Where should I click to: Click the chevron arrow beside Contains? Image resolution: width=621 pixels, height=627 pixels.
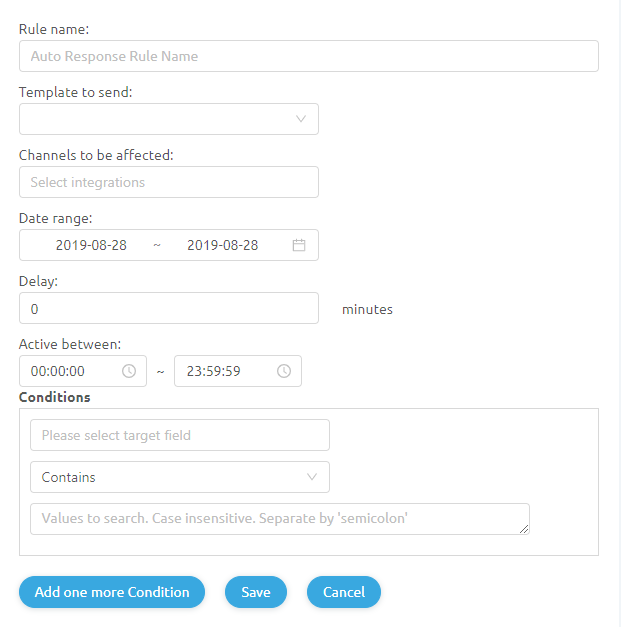(312, 477)
